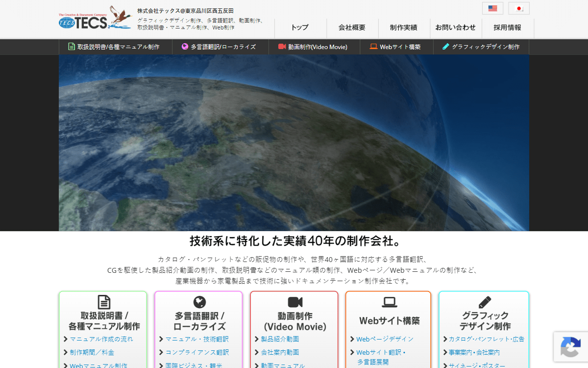
Task: Click the TECS duck logo
Action: [95, 18]
